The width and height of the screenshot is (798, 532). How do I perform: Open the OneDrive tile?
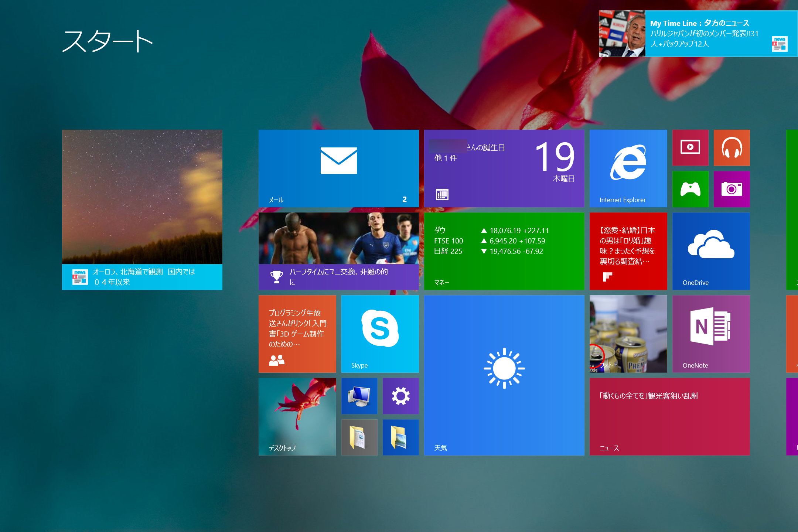711,251
